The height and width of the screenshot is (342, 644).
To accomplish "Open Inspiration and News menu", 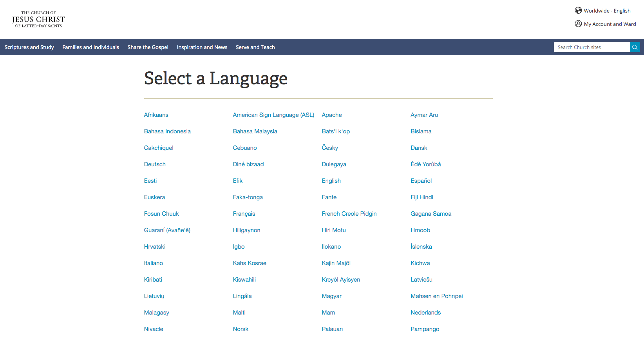I will [202, 47].
